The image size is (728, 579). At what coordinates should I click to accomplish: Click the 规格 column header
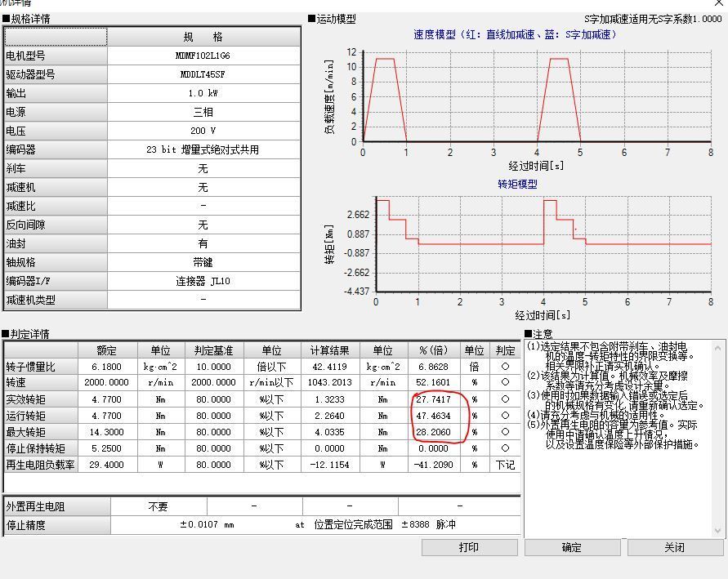[x=203, y=38]
